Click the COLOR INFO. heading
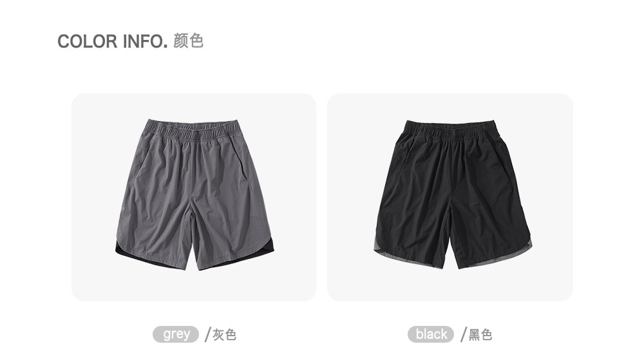Viewport: 644px width, 362px height. (113, 41)
